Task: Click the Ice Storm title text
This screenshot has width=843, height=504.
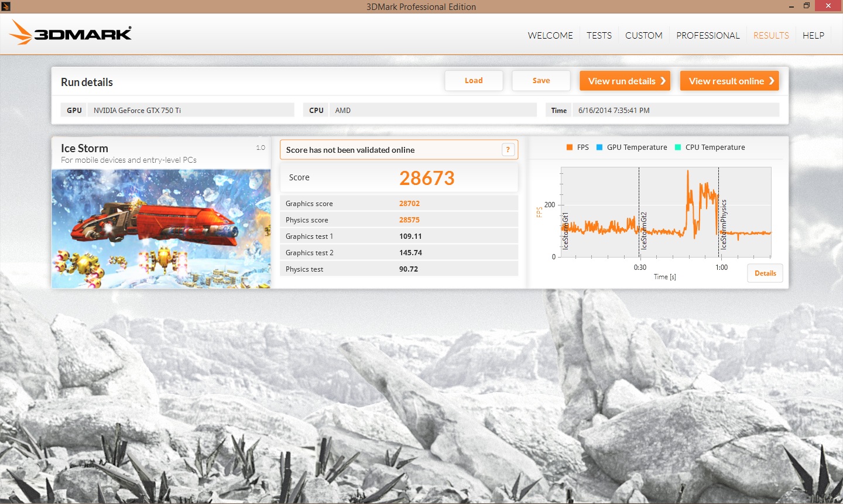Action: coord(84,148)
